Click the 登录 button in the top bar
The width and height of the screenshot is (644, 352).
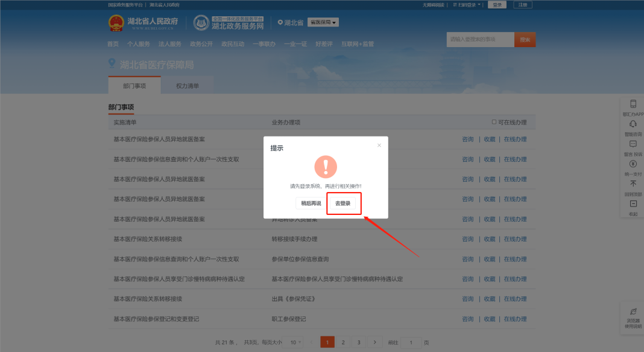click(497, 5)
